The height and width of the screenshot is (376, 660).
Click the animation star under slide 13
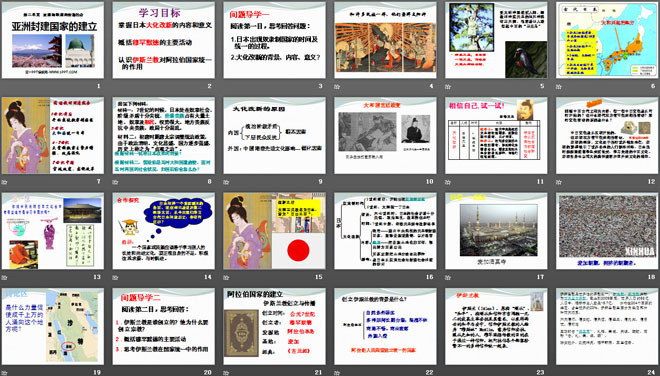click(x=5, y=278)
